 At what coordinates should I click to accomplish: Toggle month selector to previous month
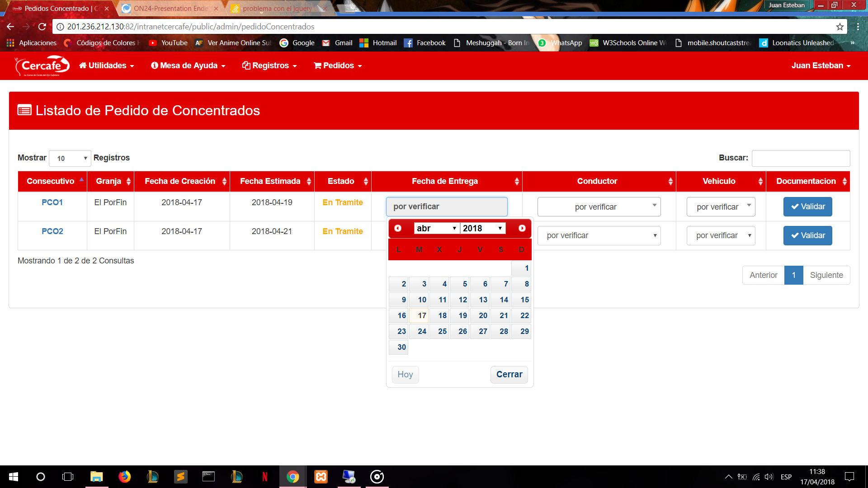(x=398, y=228)
